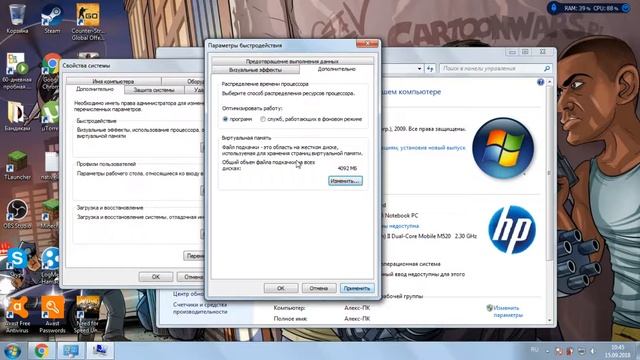Click OK in Свойства системы window
This screenshot has width=640, height=360.
[x=156, y=277]
